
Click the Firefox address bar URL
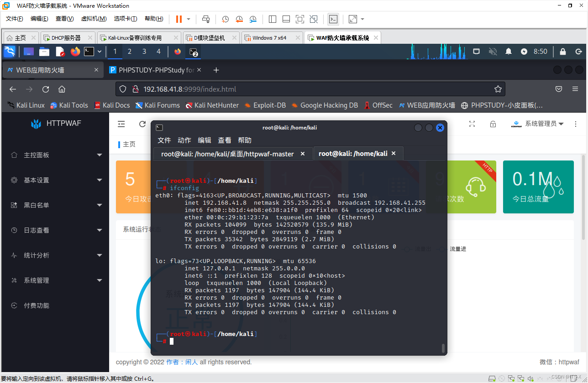189,89
